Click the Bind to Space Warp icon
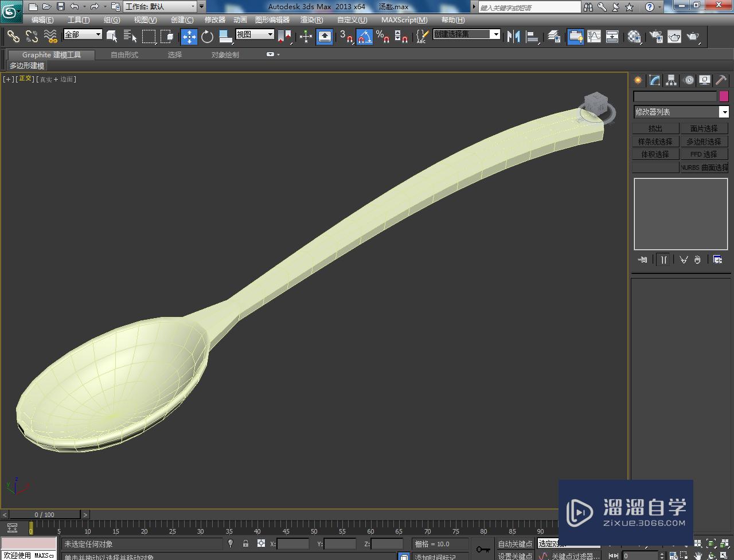This screenshot has width=734, height=560. 51,37
